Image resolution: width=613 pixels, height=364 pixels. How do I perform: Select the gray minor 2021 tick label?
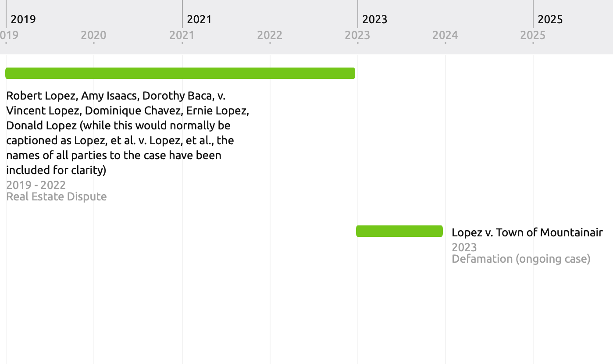(182, 35)
